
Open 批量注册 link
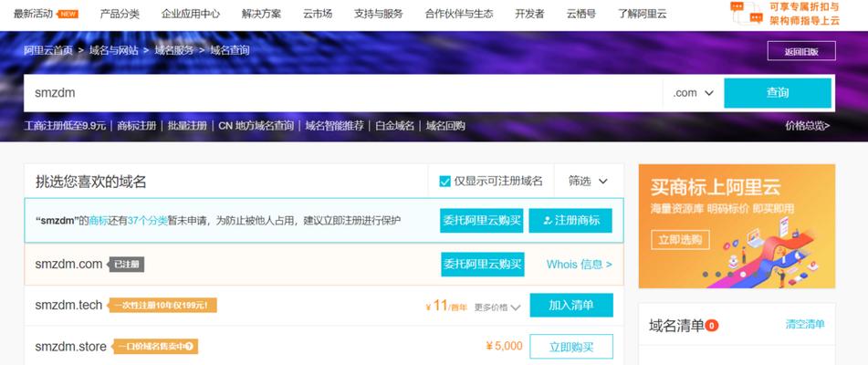click(x=187, y=126)
